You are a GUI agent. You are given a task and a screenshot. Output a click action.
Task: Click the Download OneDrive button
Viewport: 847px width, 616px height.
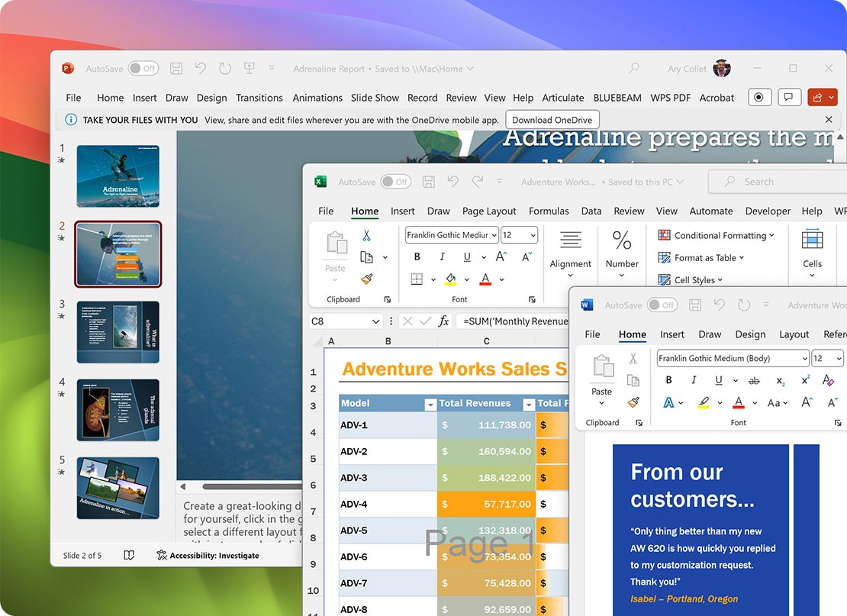(552, 119)
